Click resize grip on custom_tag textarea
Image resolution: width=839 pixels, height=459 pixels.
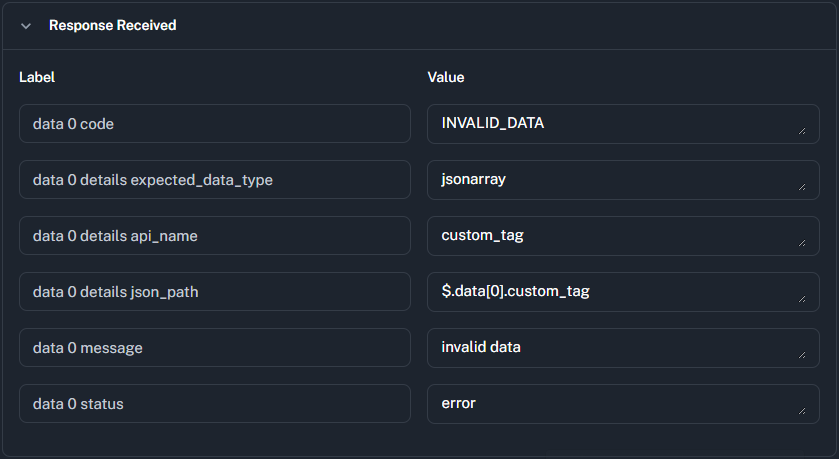pyautogui.click(x=802, y=242)
